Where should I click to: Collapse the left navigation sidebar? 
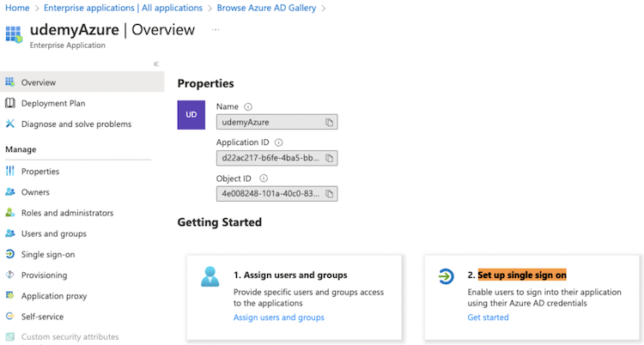pos(155,64)
